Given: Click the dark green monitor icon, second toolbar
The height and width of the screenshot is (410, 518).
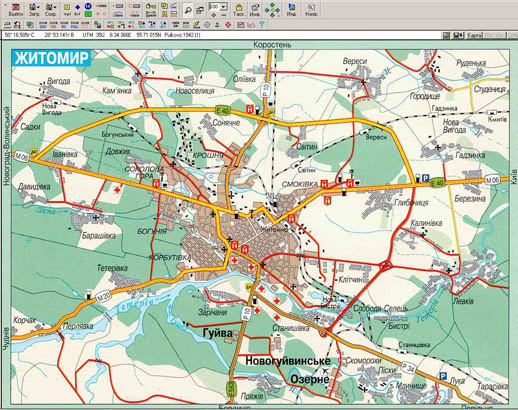Looking at the screenshot, I should 98,25.
